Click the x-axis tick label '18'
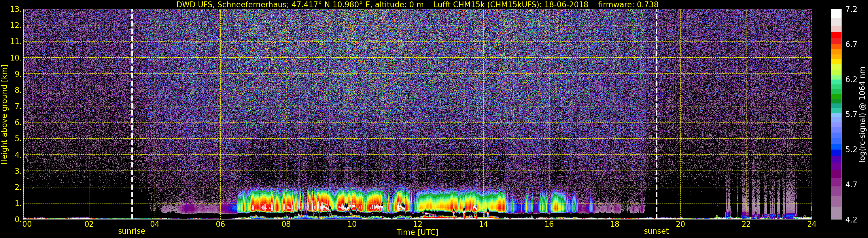Screen dimensions: 868x238 point(614,224)
